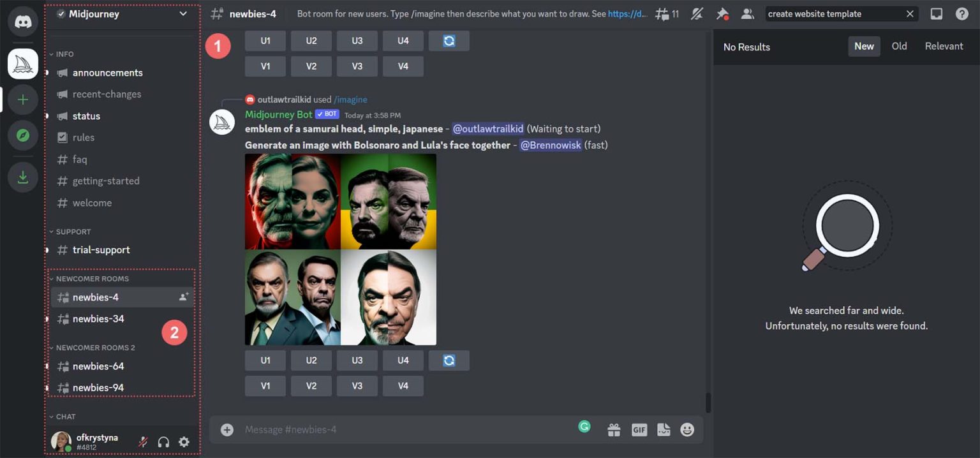This screenshot has height=458, width=980.
Task: Open the GIF picker
Action: pyautogui.click(x=639, y=429)
